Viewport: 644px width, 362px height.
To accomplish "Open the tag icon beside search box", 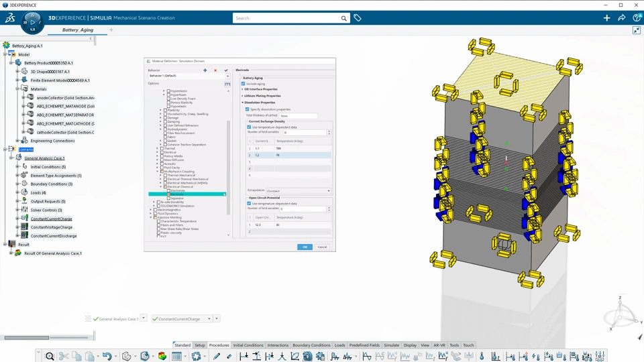I will coord(358,18).
